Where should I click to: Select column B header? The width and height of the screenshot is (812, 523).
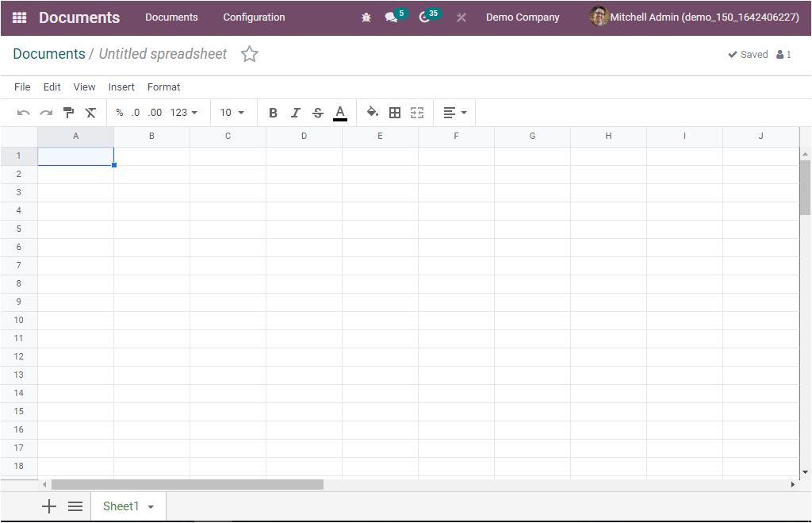(151, 137)
